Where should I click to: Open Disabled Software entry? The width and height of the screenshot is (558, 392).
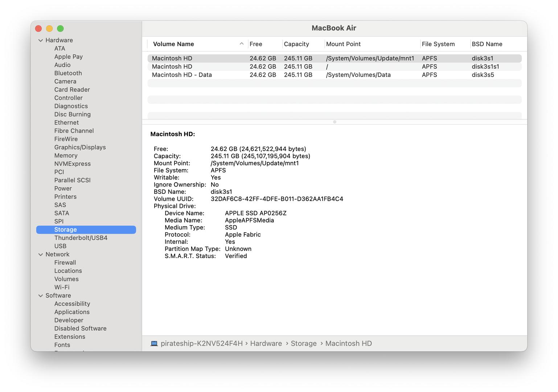tap(81, 328)
